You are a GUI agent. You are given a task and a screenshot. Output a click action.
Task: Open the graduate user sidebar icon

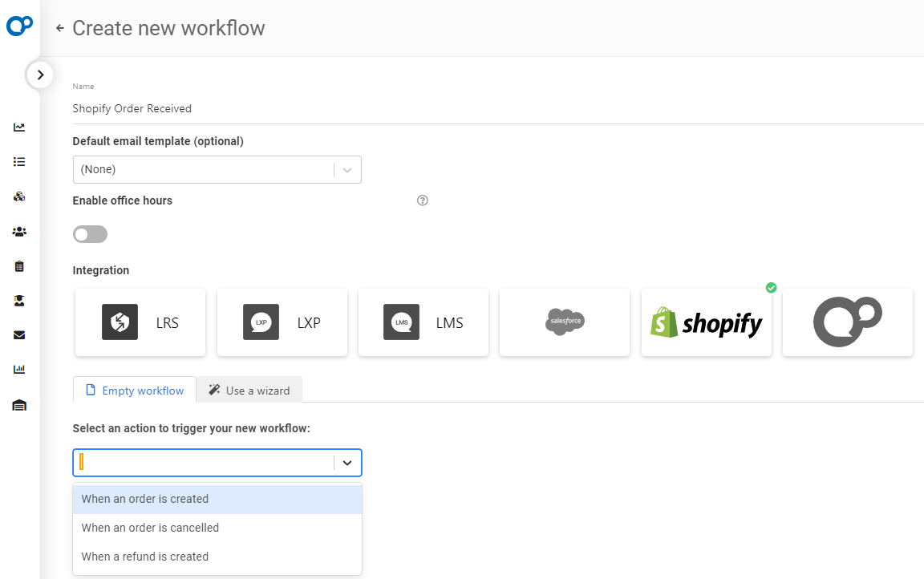coord(19,301)
